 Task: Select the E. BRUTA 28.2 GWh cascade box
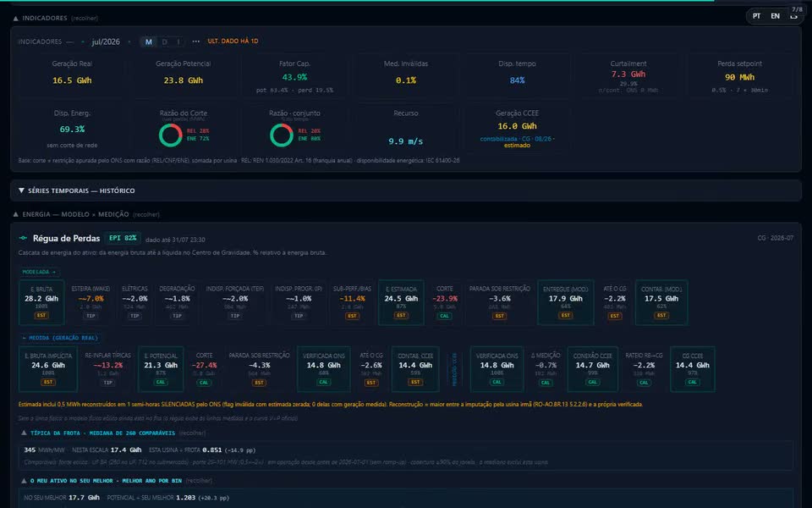[41, 303]
